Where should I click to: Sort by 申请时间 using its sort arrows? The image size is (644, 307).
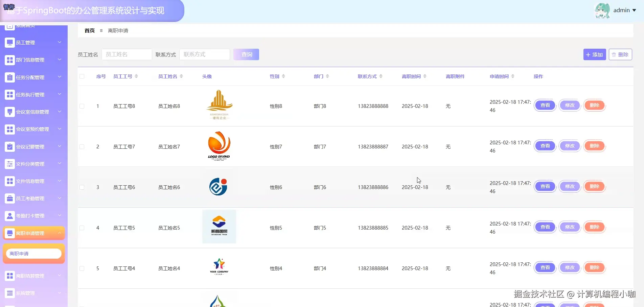pos(513,76)
